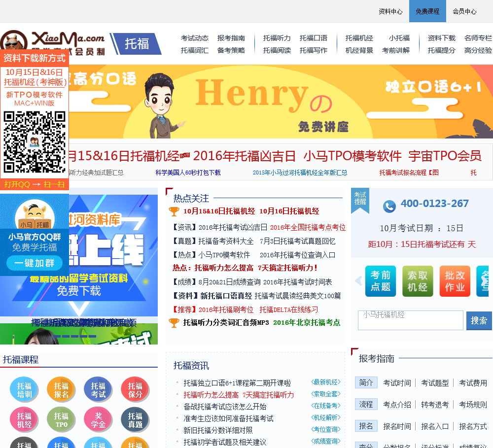
Task: Open 2015年小马过河托福机经全年版汇总 link
Action: (x=300, y=172)
